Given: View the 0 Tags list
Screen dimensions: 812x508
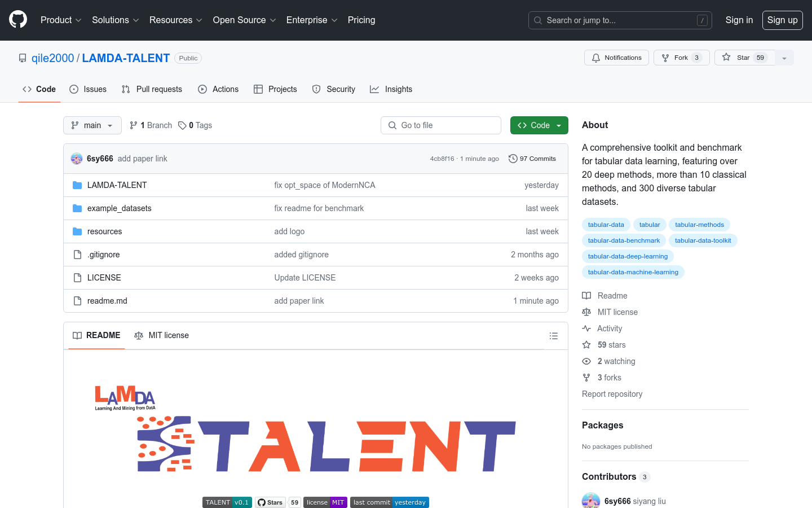Looking at the screenshot, I should click(x=195, y=125).
